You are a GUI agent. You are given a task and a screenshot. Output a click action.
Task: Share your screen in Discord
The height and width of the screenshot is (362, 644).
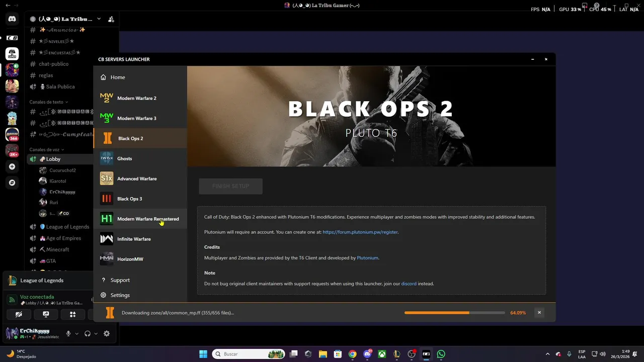click(x=46, y=314)
